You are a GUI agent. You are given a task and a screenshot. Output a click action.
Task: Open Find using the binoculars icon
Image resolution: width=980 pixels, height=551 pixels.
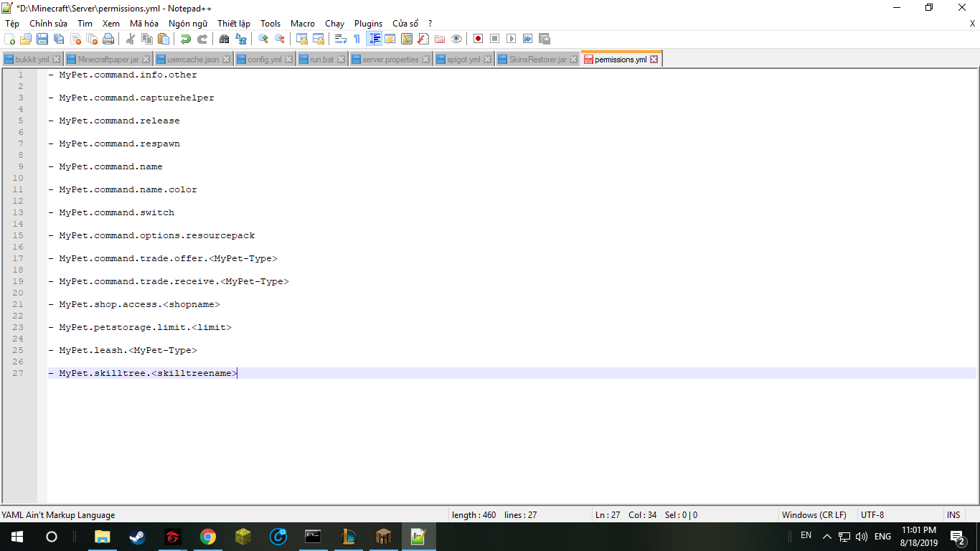[224, 39]
